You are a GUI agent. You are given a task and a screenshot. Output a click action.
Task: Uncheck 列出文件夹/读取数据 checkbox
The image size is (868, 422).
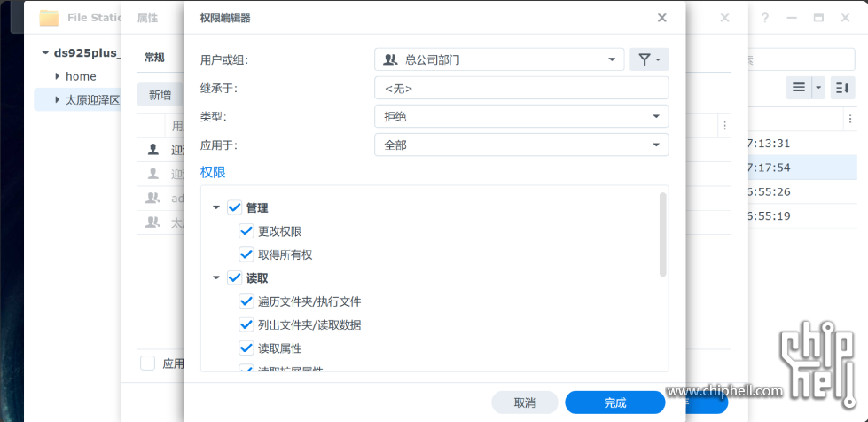[x=246, y=325]
